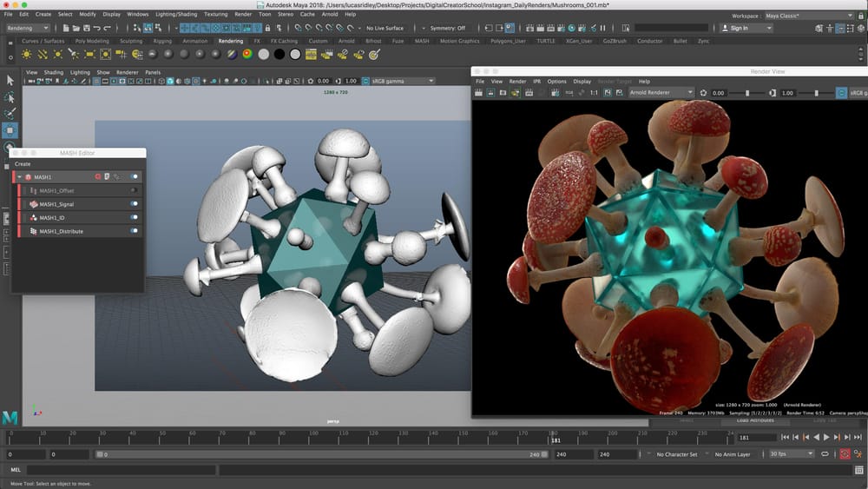Viewport: 868px width, 489px height.
Task: Toggle MASH1 network enable switch
Action: pos(135,176)
